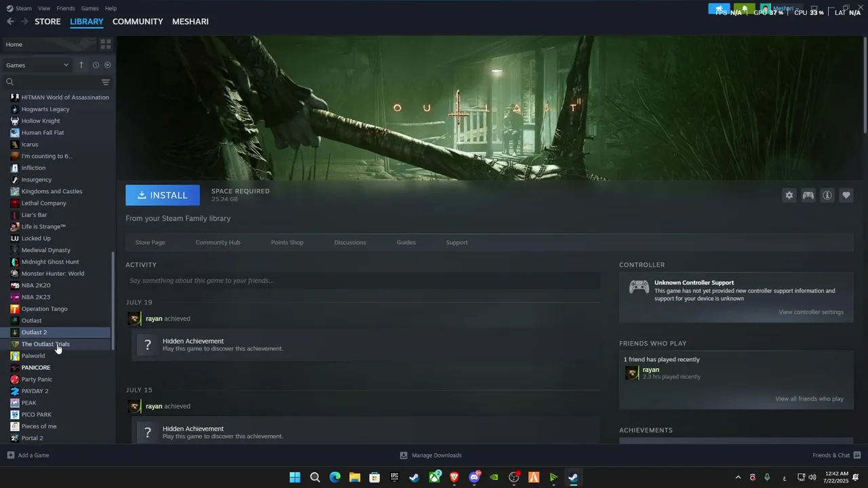Toggle the recent activity clock filter

(x=96, y=65)
